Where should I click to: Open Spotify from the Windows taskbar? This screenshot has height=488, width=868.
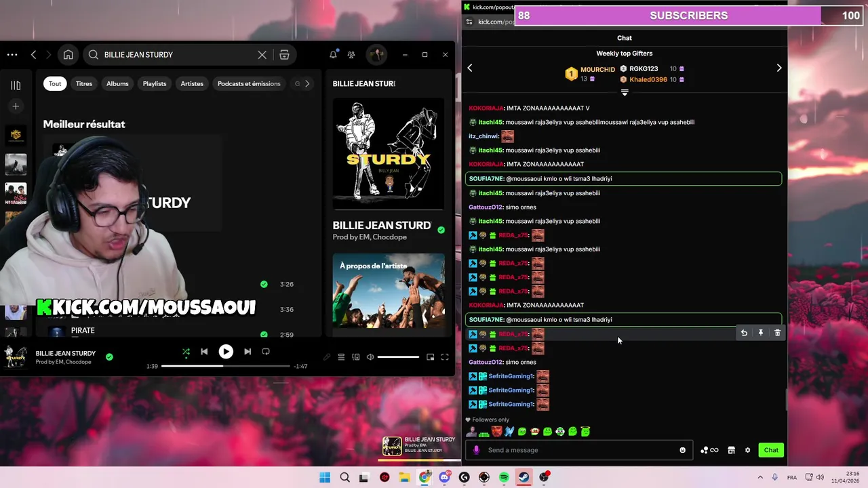pyautogui.click(x=504, y=477)
